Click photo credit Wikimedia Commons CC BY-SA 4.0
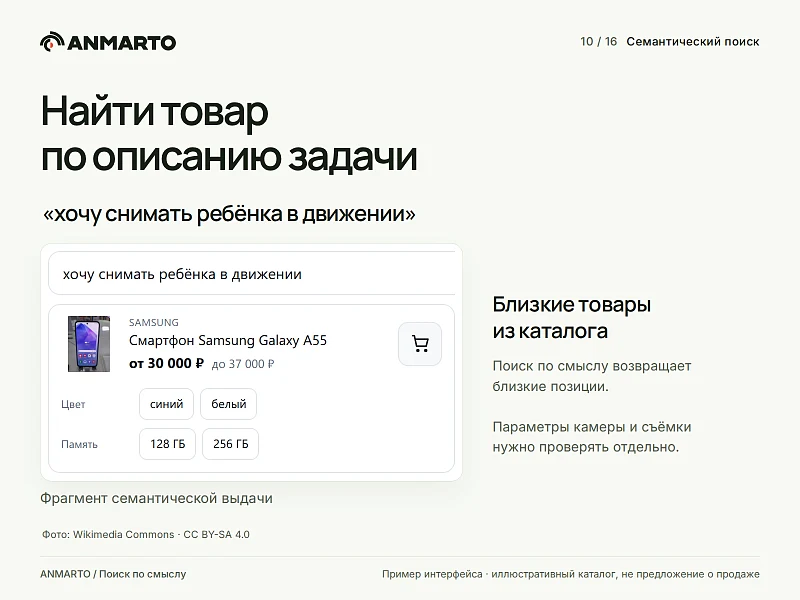Image resolution: width=800 pixels, height=600 pixels. [x=146, y=534]
